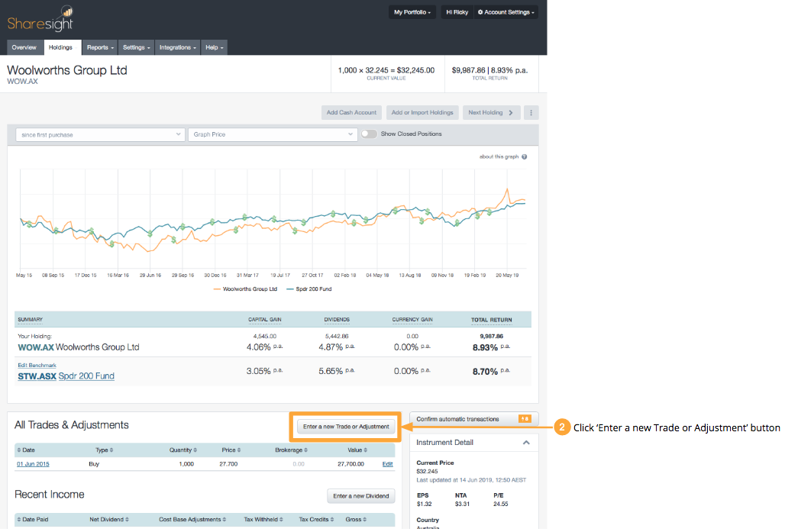Open the My Portfolio dropdown

pyautogui.click(x=412, y=12)
